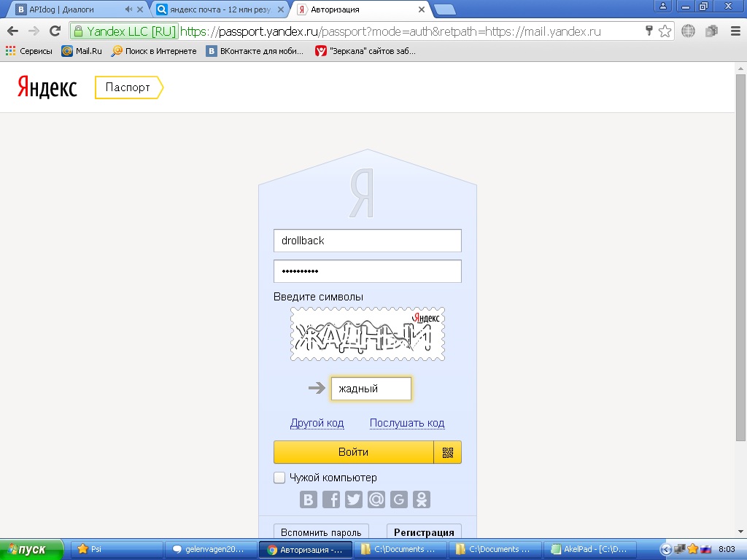Click the Регистрация button
747x560 pixels.
424,532
